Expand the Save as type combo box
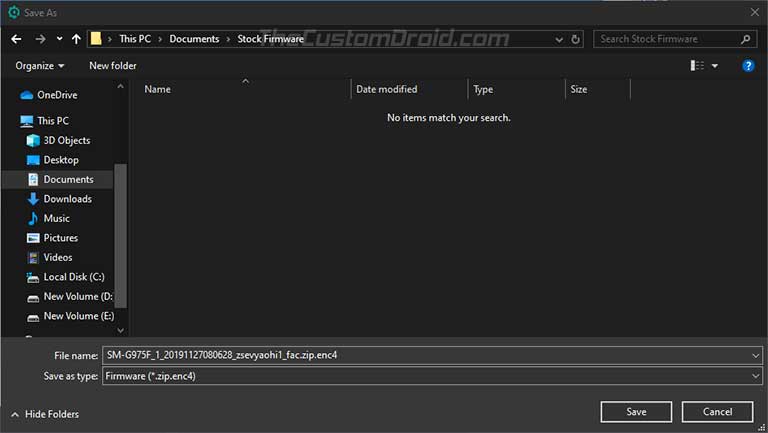Viewport: 768px width, 433px height. click(755, 376)
